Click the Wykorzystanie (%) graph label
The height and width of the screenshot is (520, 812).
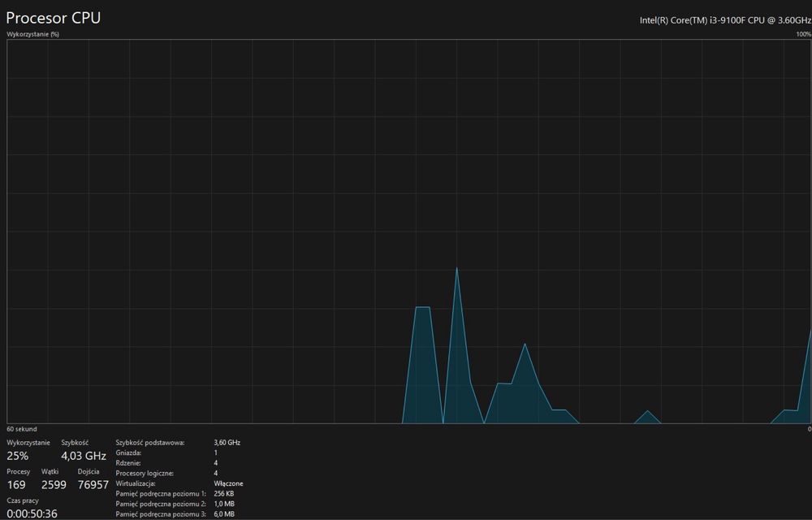coord(32,34)
